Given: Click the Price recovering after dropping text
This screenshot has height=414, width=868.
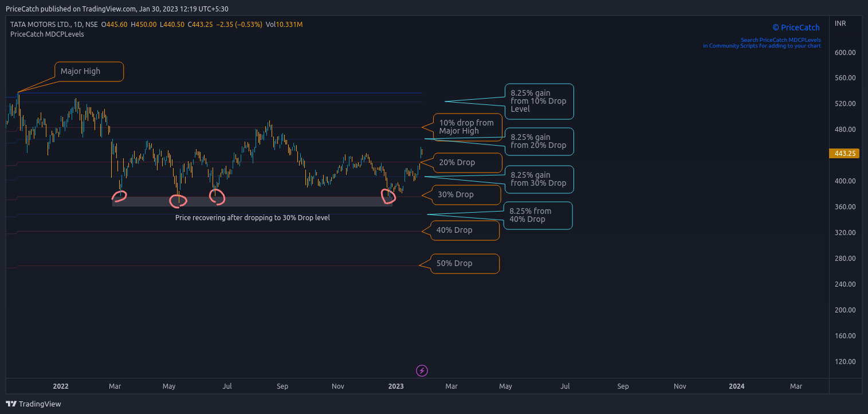Looking at the screenshot, I should tap(253, 218).
